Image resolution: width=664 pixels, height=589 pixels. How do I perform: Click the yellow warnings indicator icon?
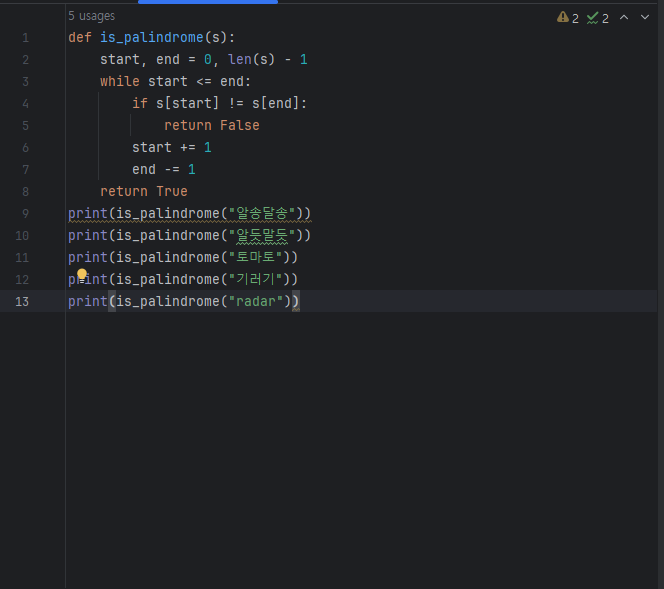click(x=562, y=17)
